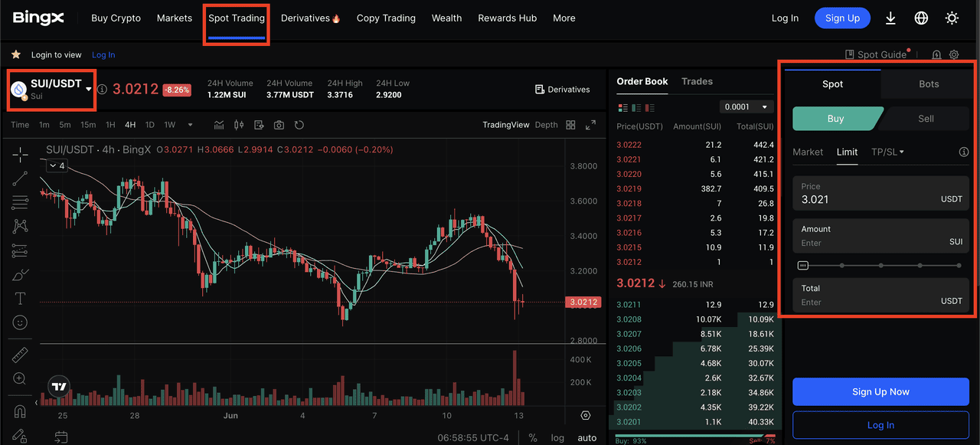980x445 pixels.
Task: Switch to the Trades tab
Action: (697, 81)
